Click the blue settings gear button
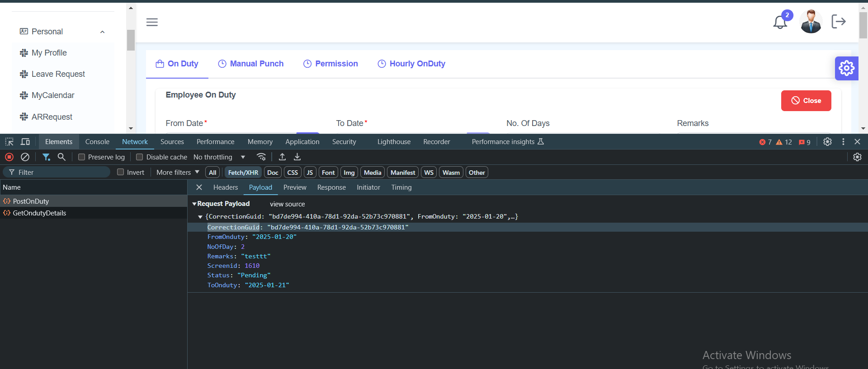Viewport: 868px width, 369px height. click(x=846, y=69)
